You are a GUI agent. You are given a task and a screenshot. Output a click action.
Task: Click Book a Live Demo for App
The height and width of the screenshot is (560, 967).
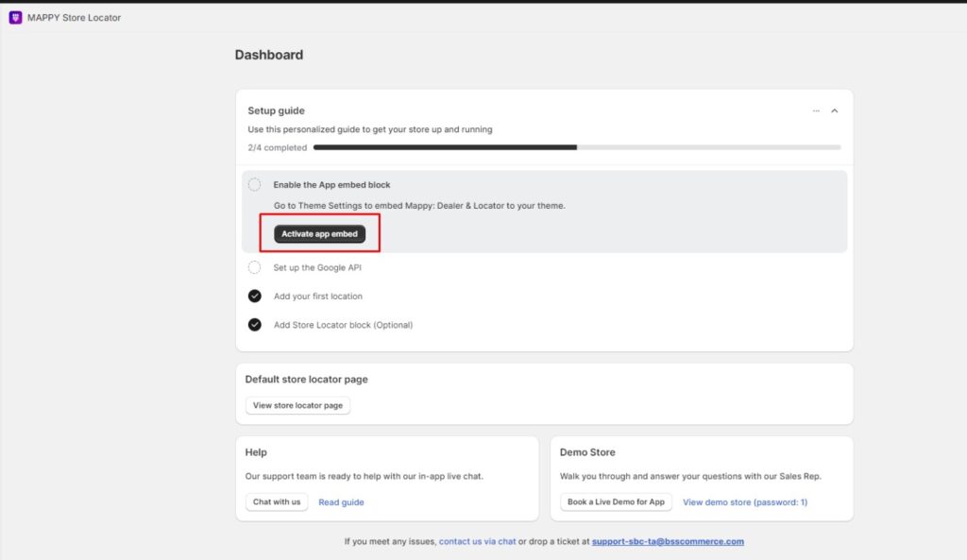click(x=616, y=502)
